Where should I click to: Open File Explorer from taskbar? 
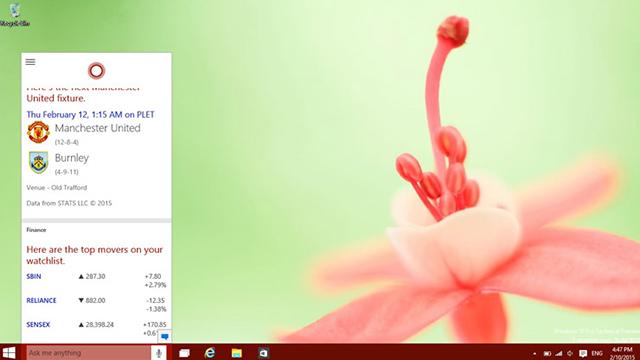(237, 353)
